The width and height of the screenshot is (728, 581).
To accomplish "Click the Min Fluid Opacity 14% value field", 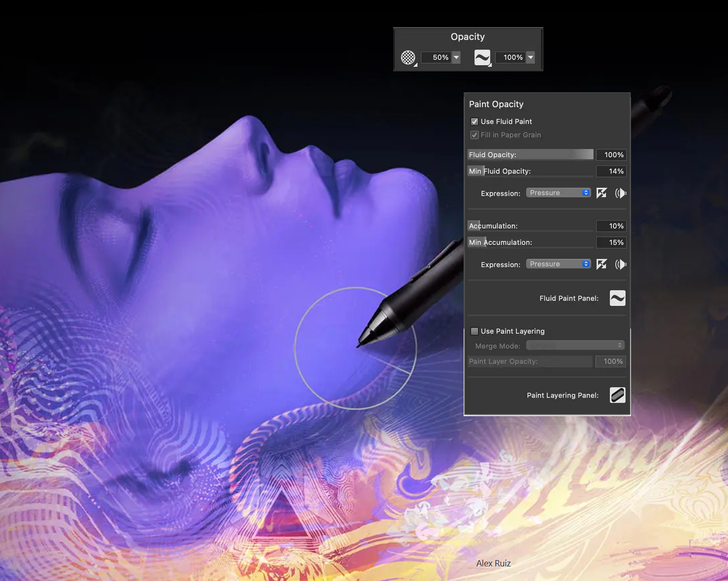I will pyautogui.click(x=611, y=171).
